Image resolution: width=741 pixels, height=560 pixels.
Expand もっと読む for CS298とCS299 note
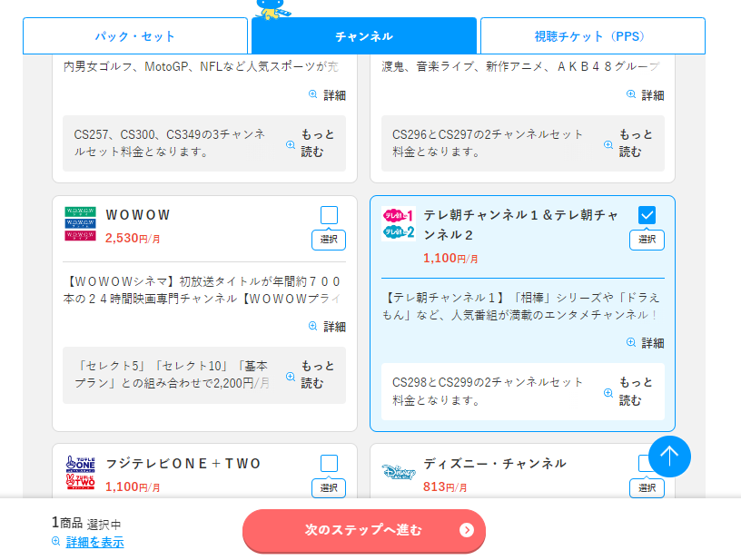[628, 391]
